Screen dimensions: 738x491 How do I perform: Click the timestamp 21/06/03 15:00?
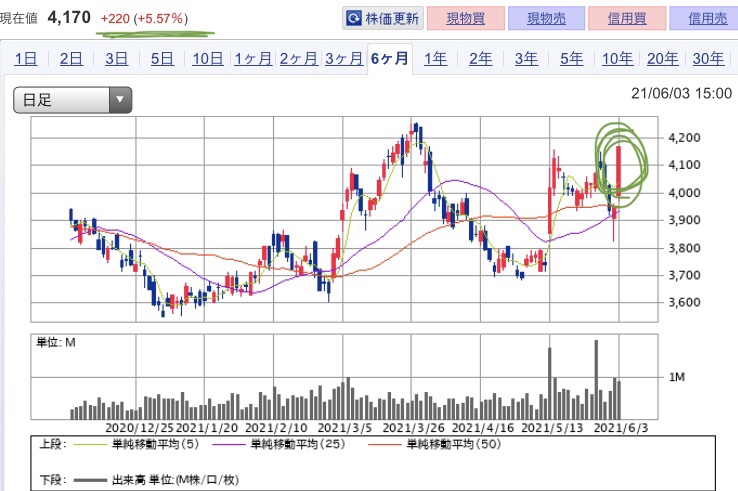[681, 93]
